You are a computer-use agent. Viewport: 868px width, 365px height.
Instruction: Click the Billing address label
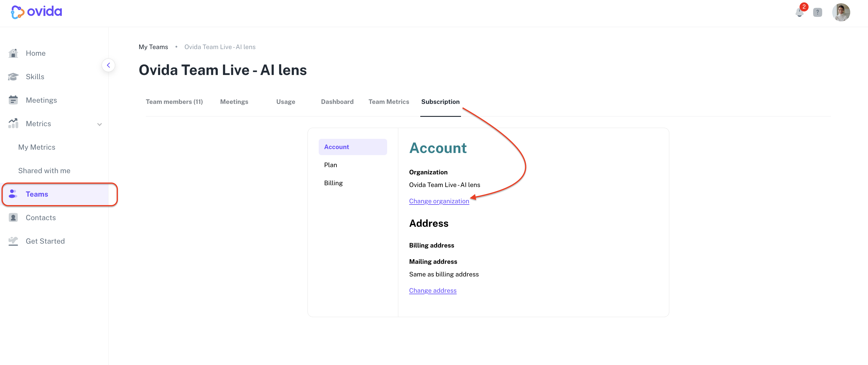(x=432, y=245)
